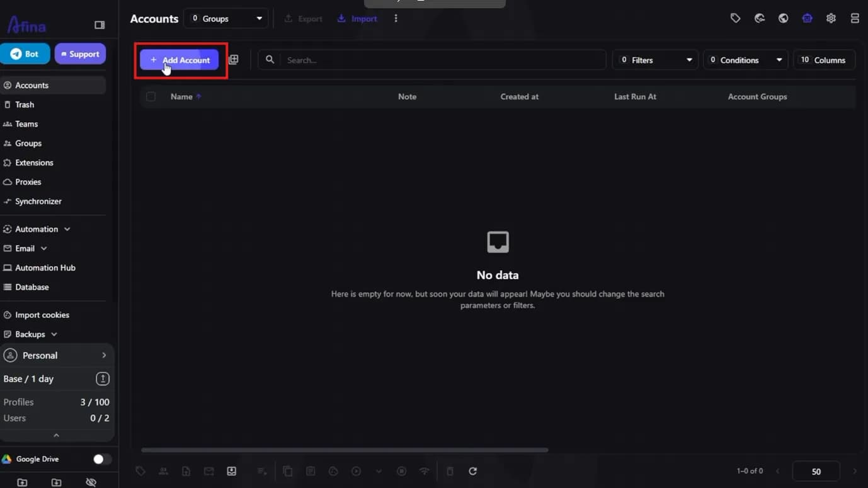868x488 pixels.
Task: Click the Import button in header
Action: pos(357,19)
